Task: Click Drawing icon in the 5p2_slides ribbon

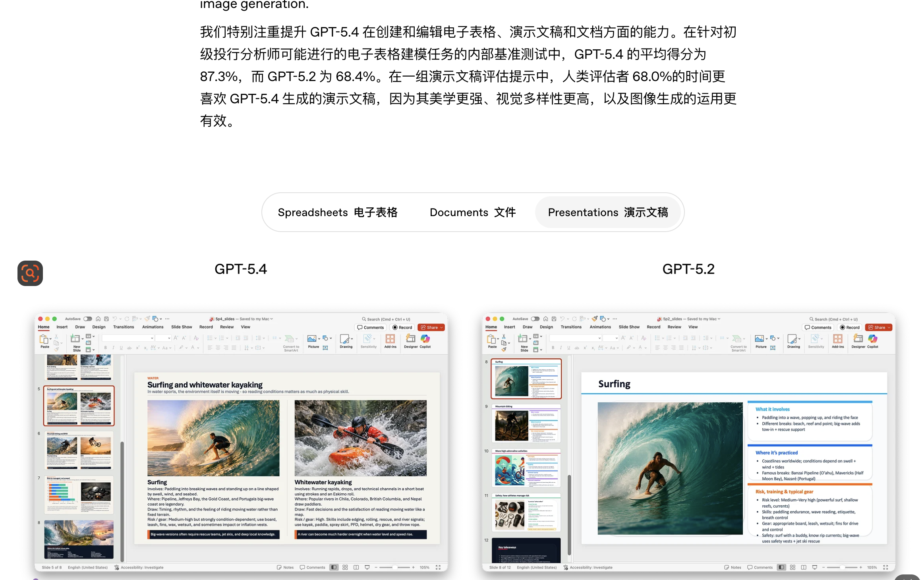Action: click(x=793, y=339)
